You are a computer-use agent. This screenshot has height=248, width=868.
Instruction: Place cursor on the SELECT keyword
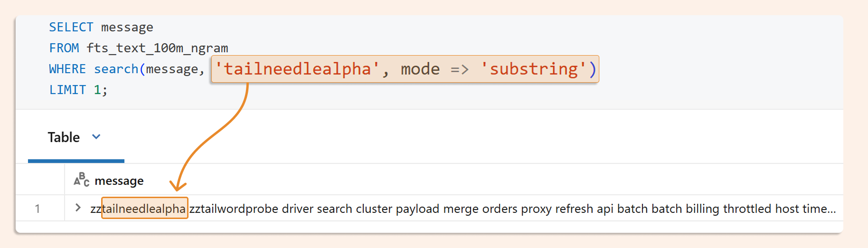(71, 27)
